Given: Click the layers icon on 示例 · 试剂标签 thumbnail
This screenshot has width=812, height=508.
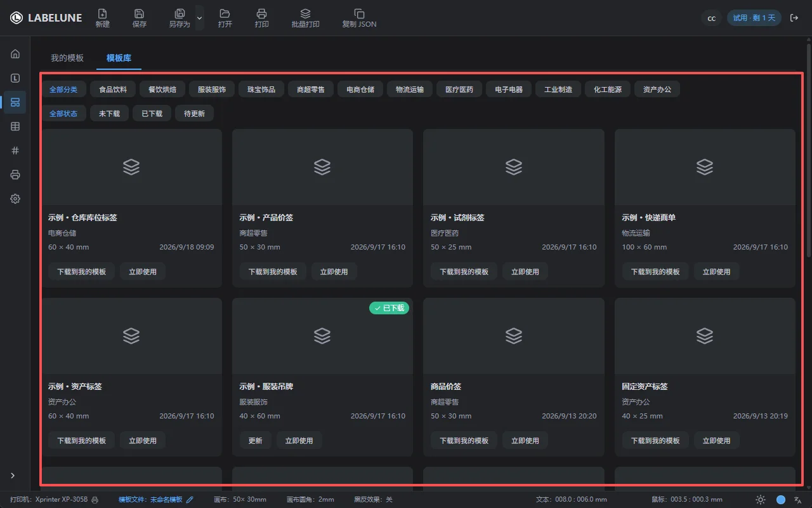Looking at the screenshot, I should click(x=513, y=167).
